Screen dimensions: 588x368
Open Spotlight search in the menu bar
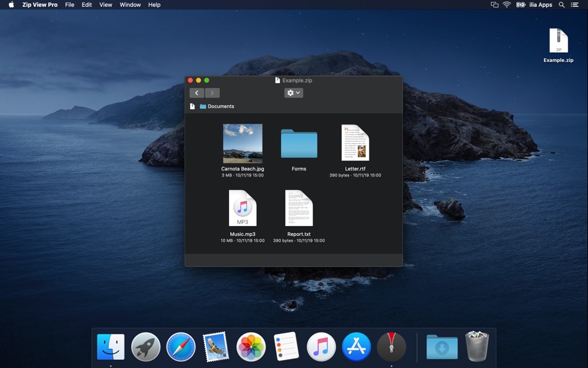561,5
